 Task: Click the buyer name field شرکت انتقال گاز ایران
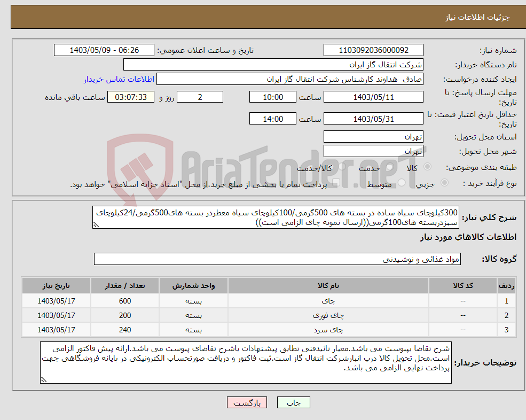coord(273,65)
